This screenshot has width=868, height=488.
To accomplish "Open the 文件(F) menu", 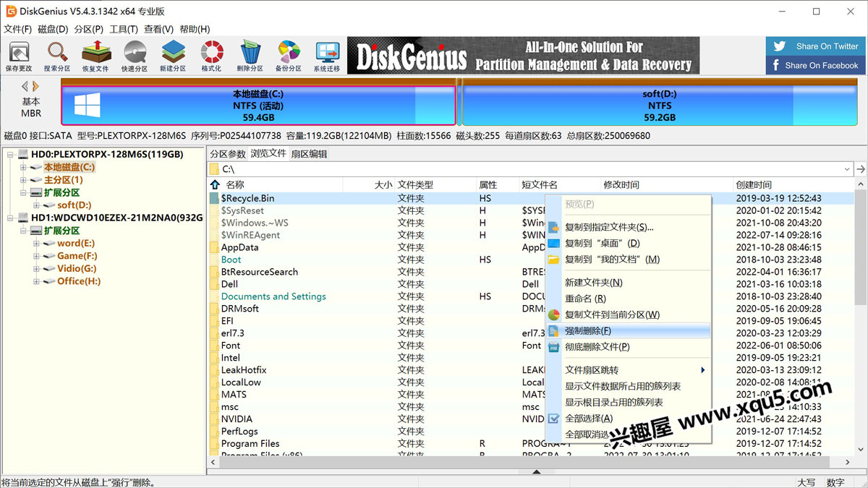I will (x=18, y=29).
